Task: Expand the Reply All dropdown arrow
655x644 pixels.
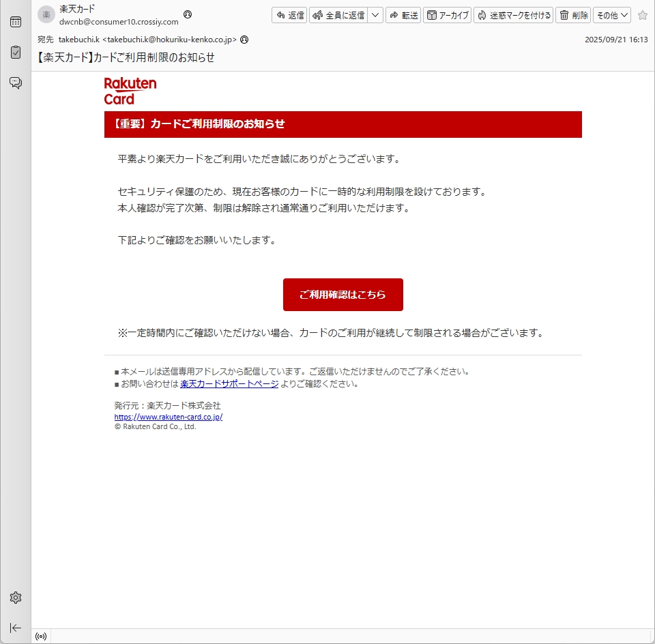Action: coord(375,15)
